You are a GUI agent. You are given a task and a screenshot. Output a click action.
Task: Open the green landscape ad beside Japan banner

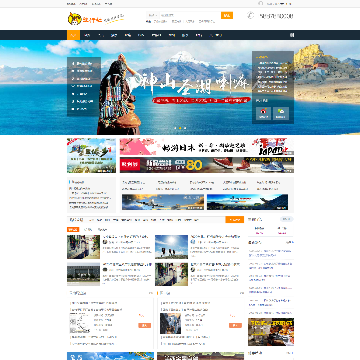click(91, 156)
